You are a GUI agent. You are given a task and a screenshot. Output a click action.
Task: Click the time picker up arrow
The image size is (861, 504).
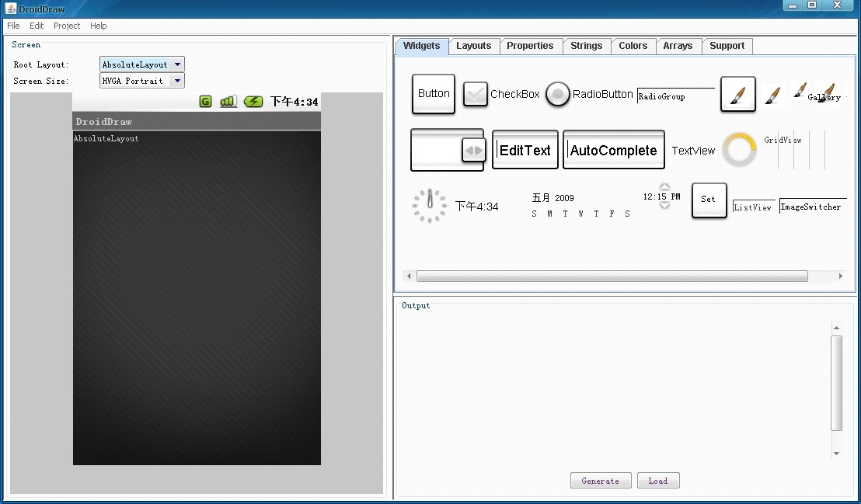(664, 187)
